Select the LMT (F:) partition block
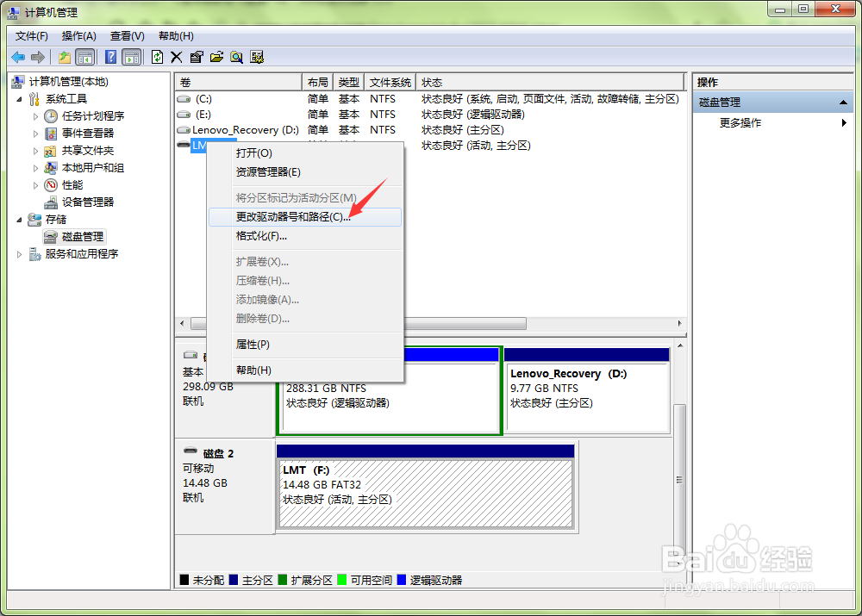This screenshot has height=616, width=862. pyautogui.click(x=426, y=487)
